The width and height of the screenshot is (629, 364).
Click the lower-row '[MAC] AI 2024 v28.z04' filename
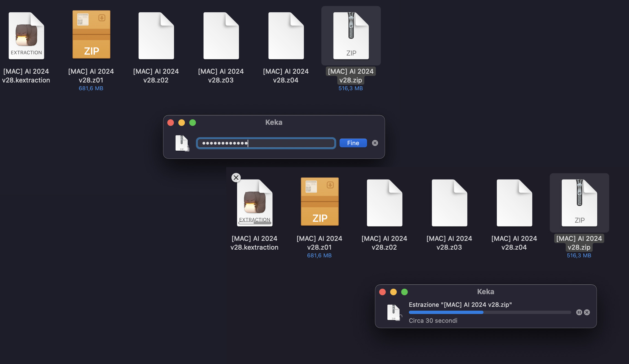(514, 243)
